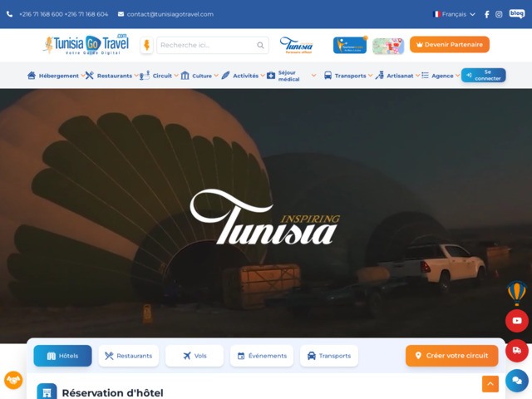Click the phone icon in top bar
This screenshot has height=399, width=532.
9,14
